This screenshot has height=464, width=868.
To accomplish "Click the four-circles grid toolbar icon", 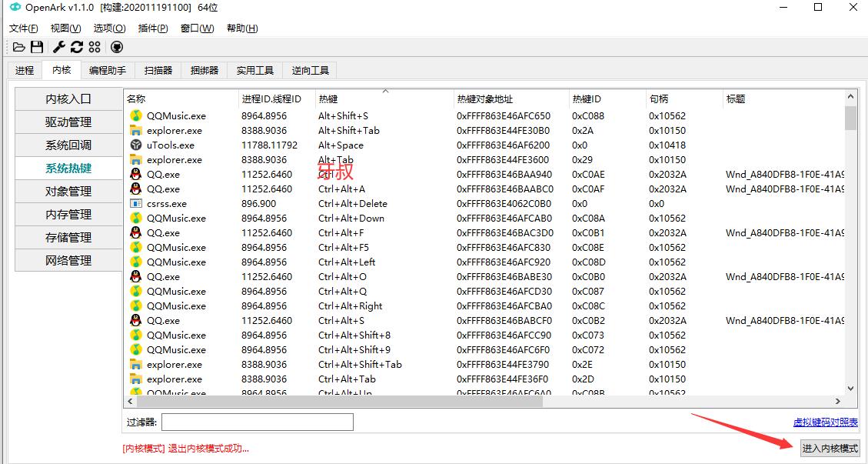I will 95,47.
